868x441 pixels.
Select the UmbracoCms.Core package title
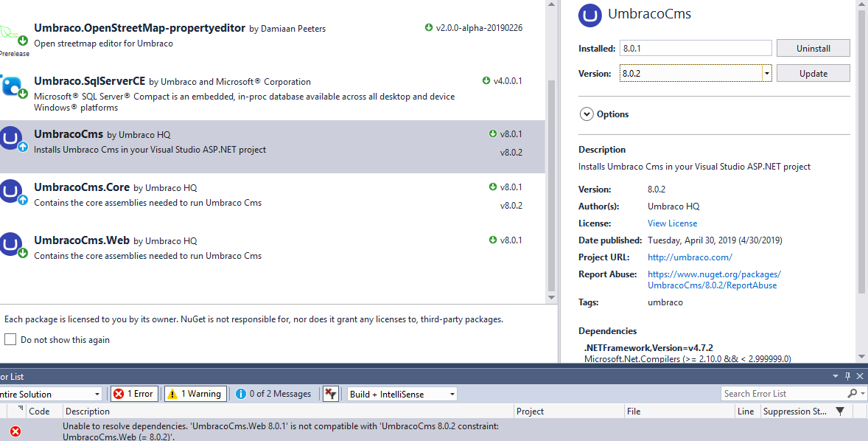pyautogui.click(x=82, y=187)
